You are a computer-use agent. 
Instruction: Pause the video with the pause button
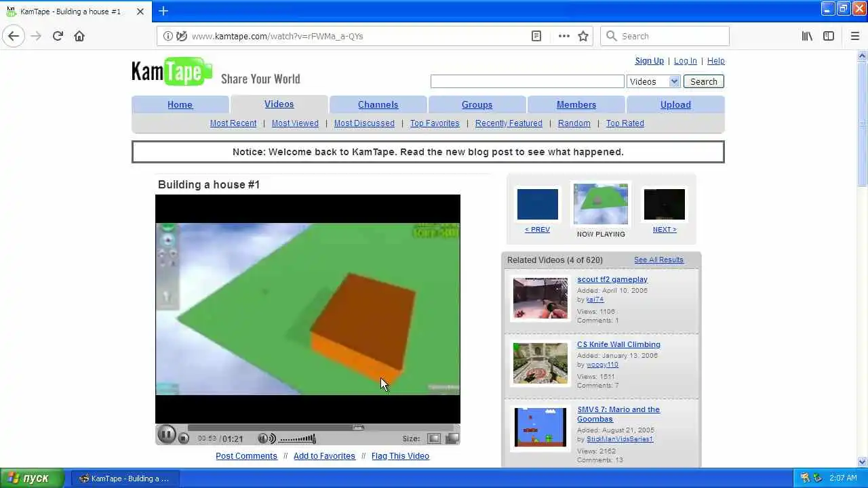pos(166,435)
